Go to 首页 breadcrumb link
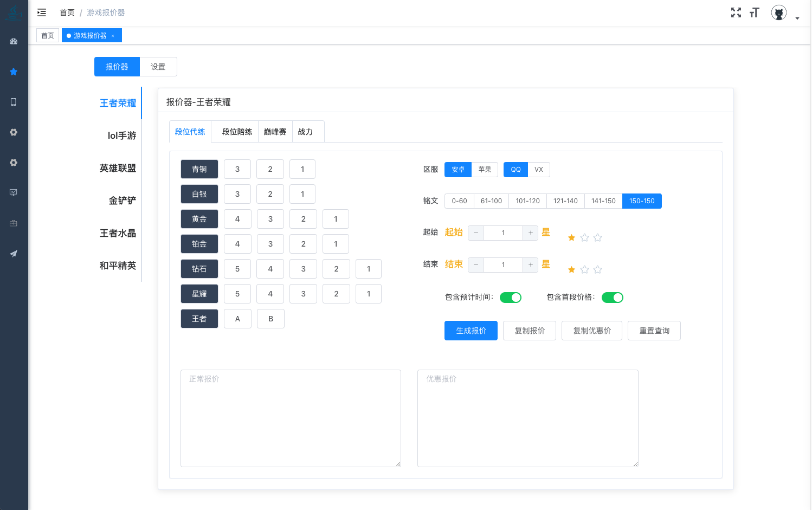The image size is (812, 510). [x=67, y=12]
